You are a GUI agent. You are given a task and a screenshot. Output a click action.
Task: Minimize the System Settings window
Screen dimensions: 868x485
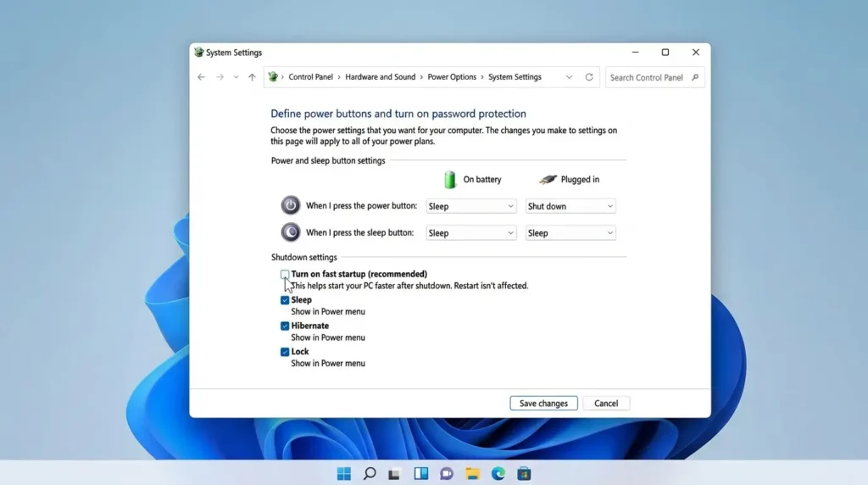pyautogui.click(x=636, y=52)
